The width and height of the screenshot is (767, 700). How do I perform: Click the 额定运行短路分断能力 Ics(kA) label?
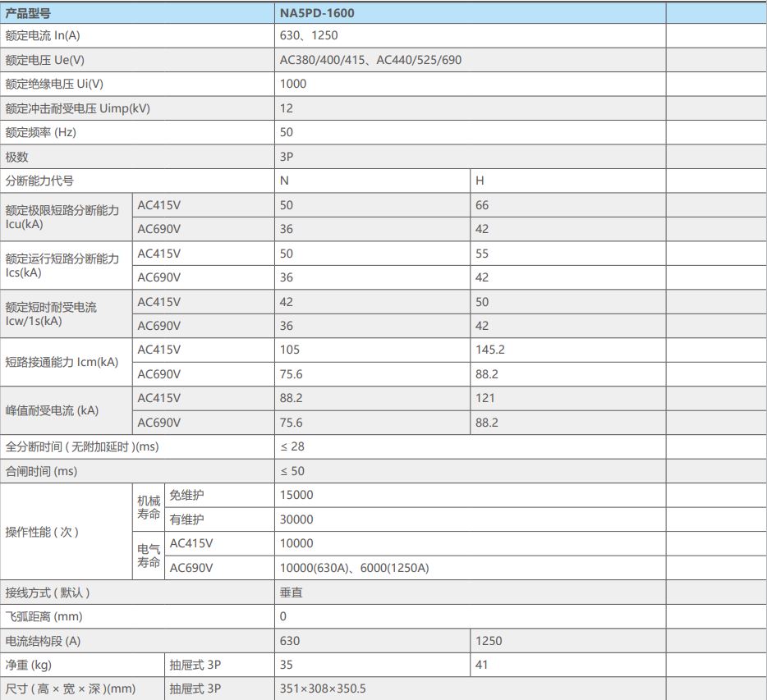coord(62,265)
